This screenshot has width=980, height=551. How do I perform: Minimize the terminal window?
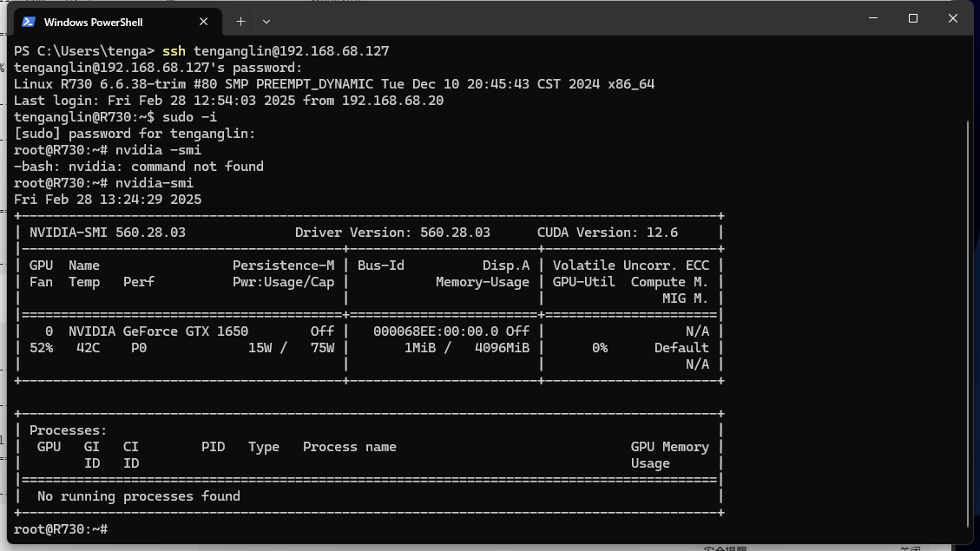[x=873, y=19]
